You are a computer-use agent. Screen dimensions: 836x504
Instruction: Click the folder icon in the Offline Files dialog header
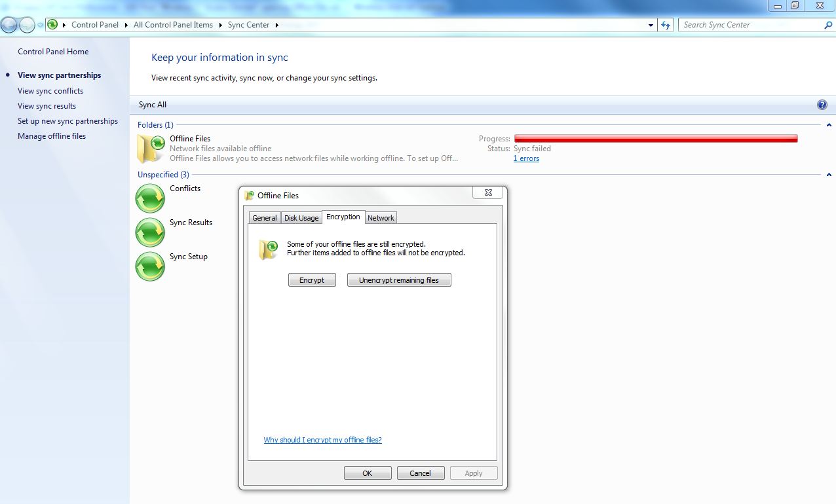(249, 195)
